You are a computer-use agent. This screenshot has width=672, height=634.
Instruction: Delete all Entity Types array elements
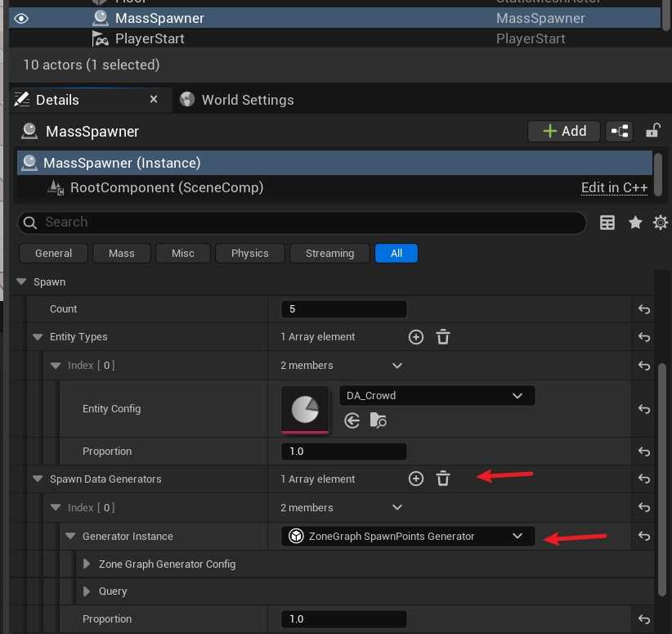coord(443,337)
